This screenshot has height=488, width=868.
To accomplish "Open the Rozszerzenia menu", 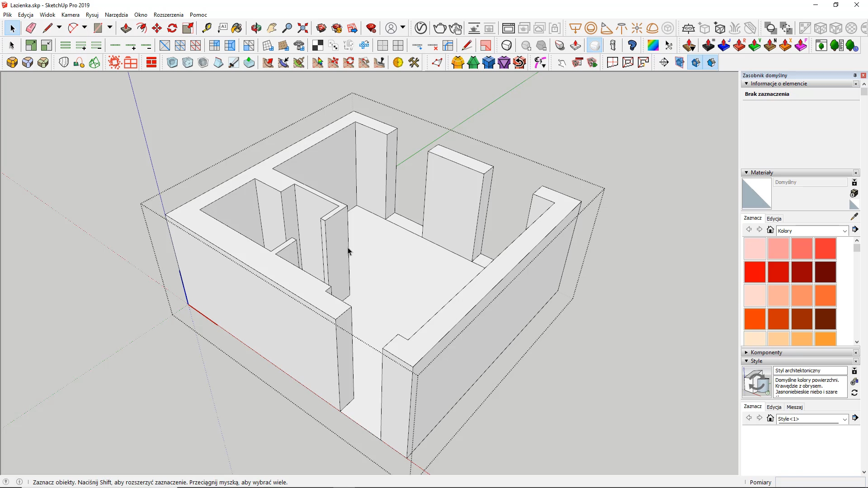I will point(168,15).
